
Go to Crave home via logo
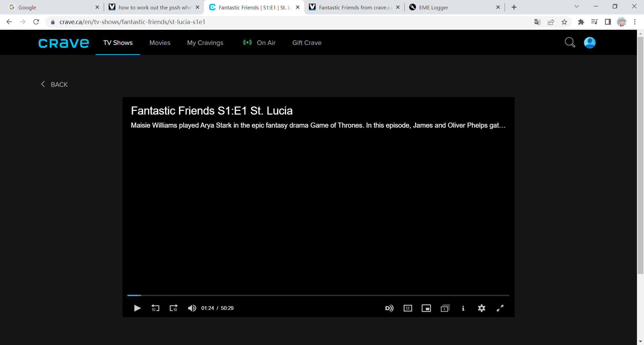tap(64, 43)
